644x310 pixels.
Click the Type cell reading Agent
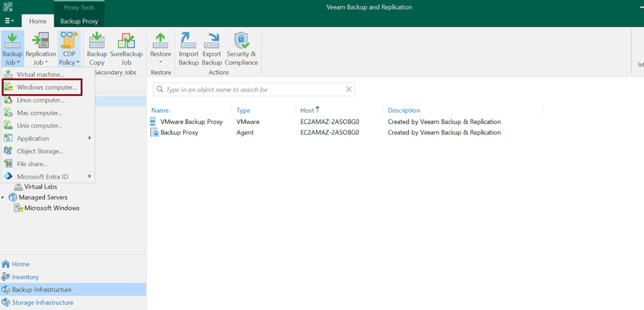(245, 133)
